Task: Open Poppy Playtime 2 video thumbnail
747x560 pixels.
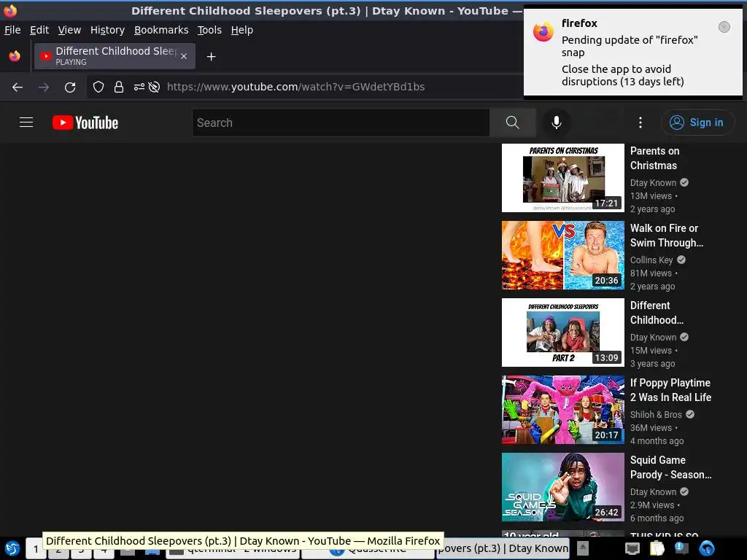Action: pos(562,410)
